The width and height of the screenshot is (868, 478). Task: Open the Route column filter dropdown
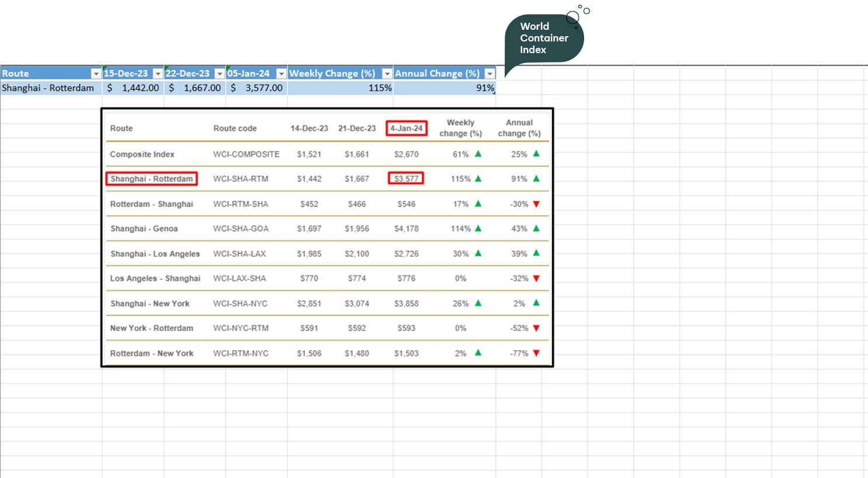tap(96, 74)
